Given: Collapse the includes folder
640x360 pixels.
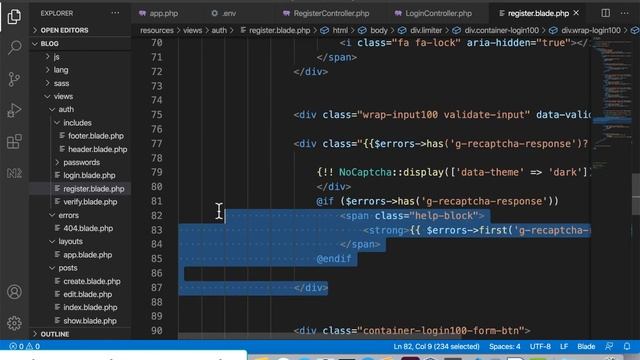Looking at the screenshot, I should coord(77,123).
